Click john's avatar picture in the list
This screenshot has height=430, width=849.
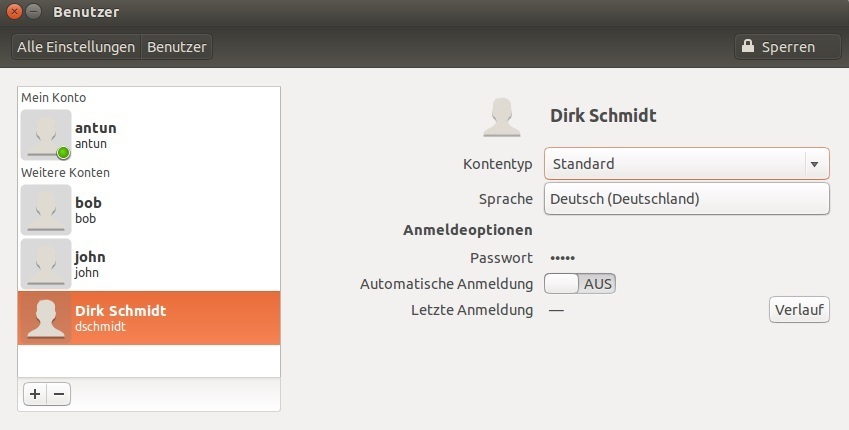[x=46, y=264]
